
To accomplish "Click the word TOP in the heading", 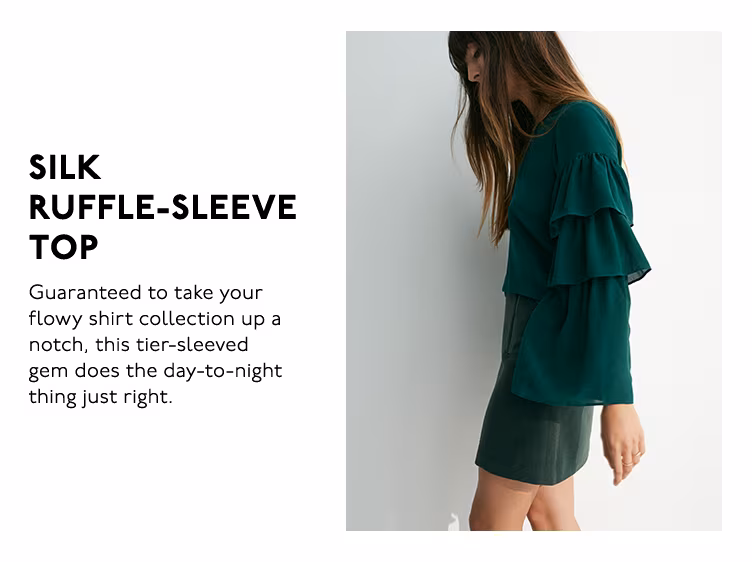I will 63,247.
